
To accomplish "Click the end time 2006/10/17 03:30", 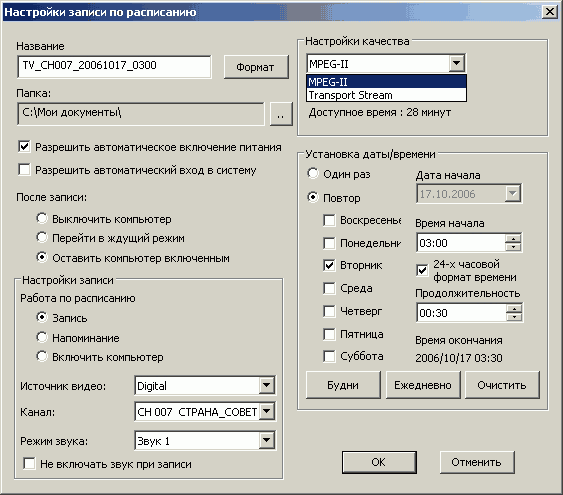I will 459,358.
